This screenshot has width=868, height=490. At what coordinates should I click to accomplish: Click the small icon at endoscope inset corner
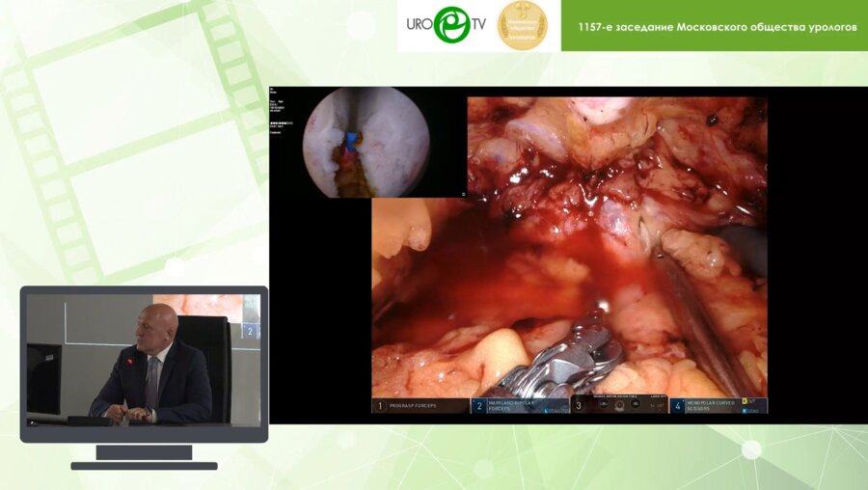463,194
